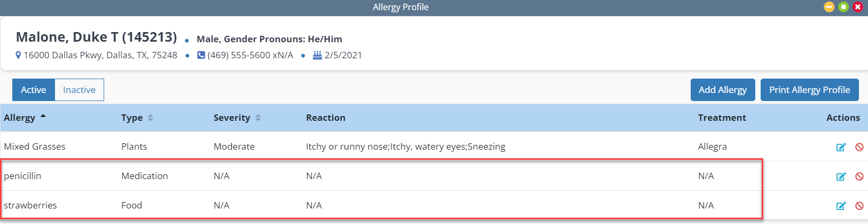Click the address map pin icon
Viewport: 868px width, 224px height.
click(18, 55)
